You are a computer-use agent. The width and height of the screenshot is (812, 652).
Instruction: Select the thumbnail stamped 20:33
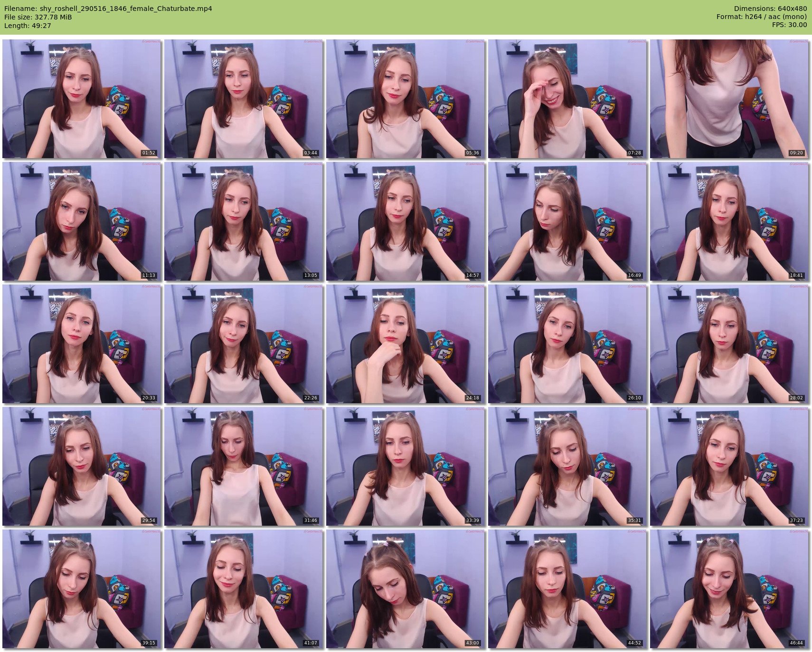[81, 344]
